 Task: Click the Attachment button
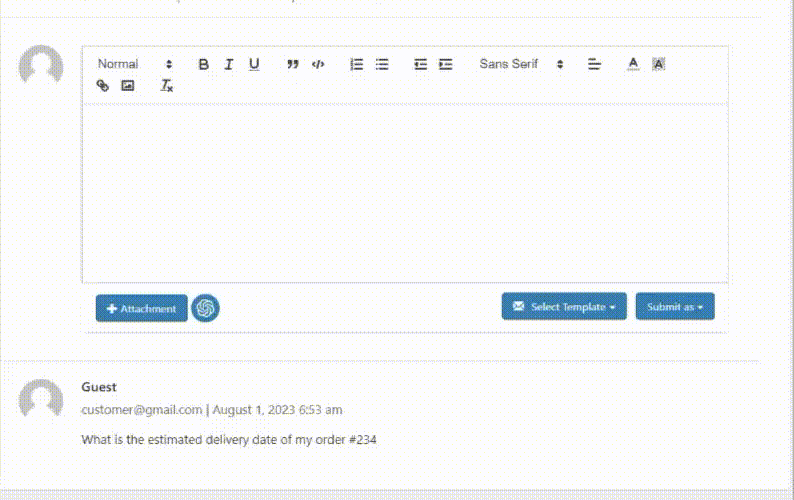pos(141,309)
